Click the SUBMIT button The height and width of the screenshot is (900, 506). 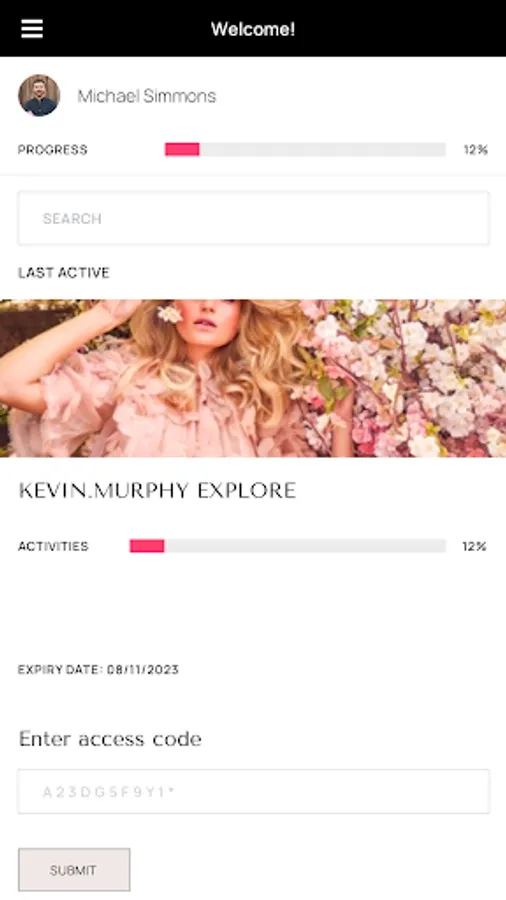pos(74,870)
